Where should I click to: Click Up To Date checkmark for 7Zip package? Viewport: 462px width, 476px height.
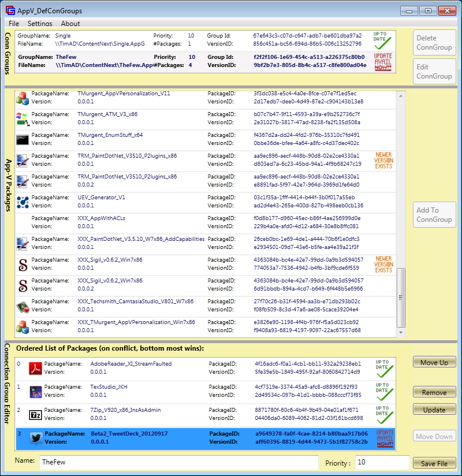point(384,415)
